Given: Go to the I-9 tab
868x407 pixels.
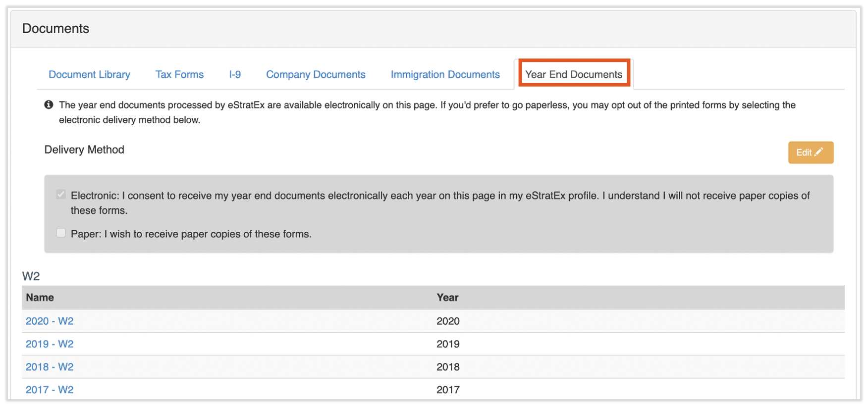Looking at the screenshot, I should (235, 74).
